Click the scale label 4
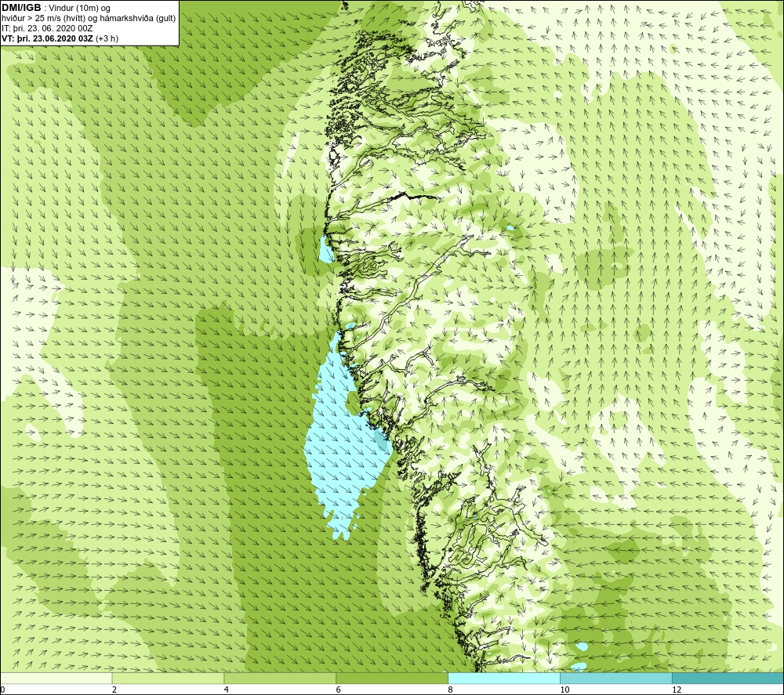The width and height of the screenshot is (784, 695). (x=227, y=690)
